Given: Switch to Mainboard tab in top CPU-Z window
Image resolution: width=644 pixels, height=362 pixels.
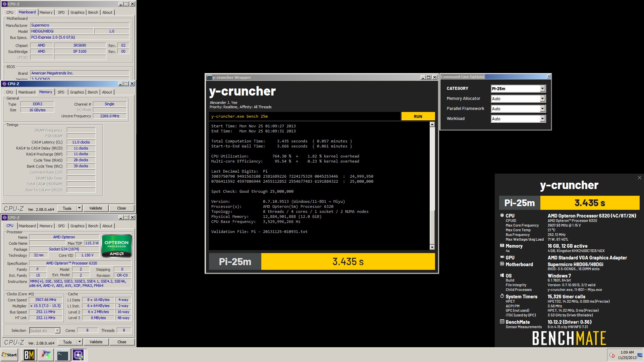Looking at the screenshot, I should (x=27, y=12).
